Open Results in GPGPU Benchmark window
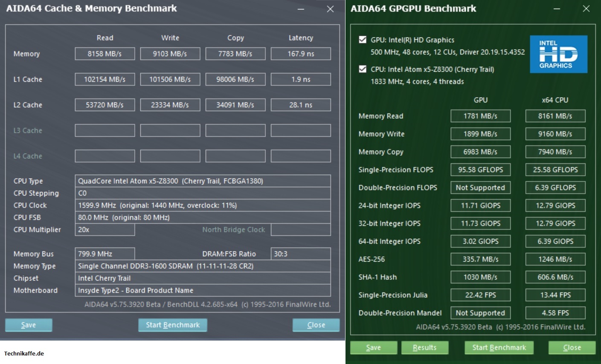The image size is (601, 364). point(425,347)
